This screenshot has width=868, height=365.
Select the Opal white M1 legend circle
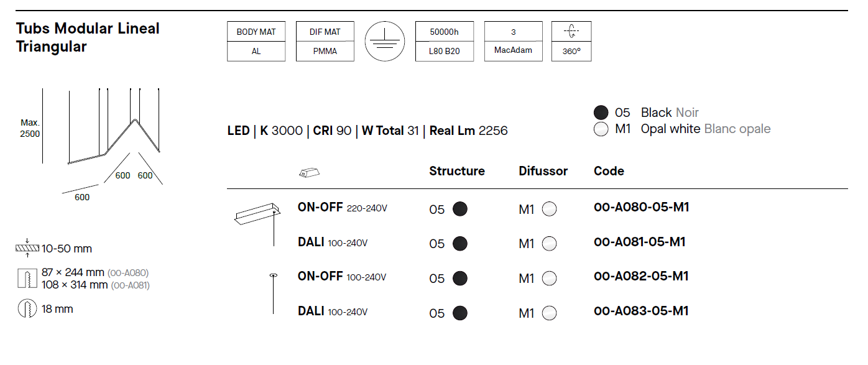pos(601,129)
